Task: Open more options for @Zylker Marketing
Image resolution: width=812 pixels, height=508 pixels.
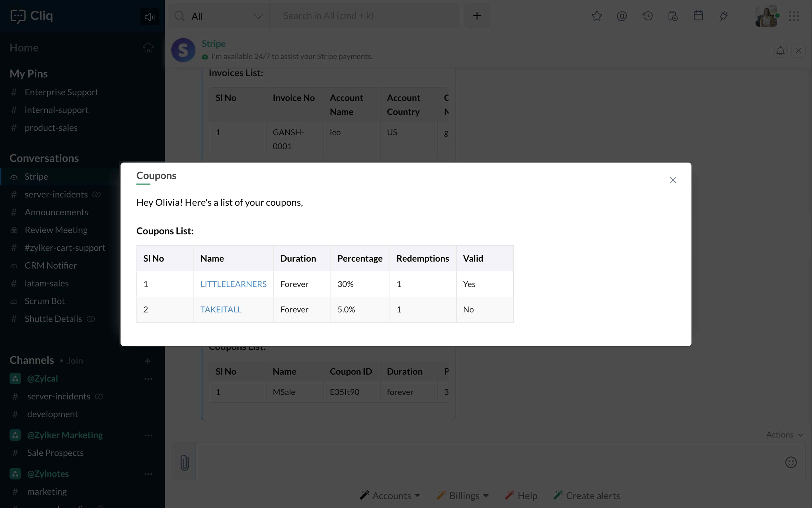Action: pyautogui.click(x=148, y=435)
